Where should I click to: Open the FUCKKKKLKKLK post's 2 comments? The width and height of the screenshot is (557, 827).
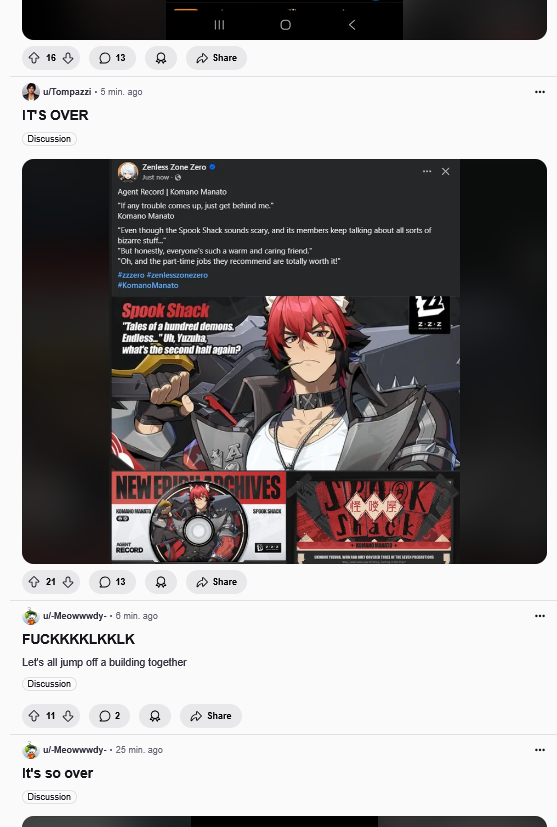pos(109,716)
